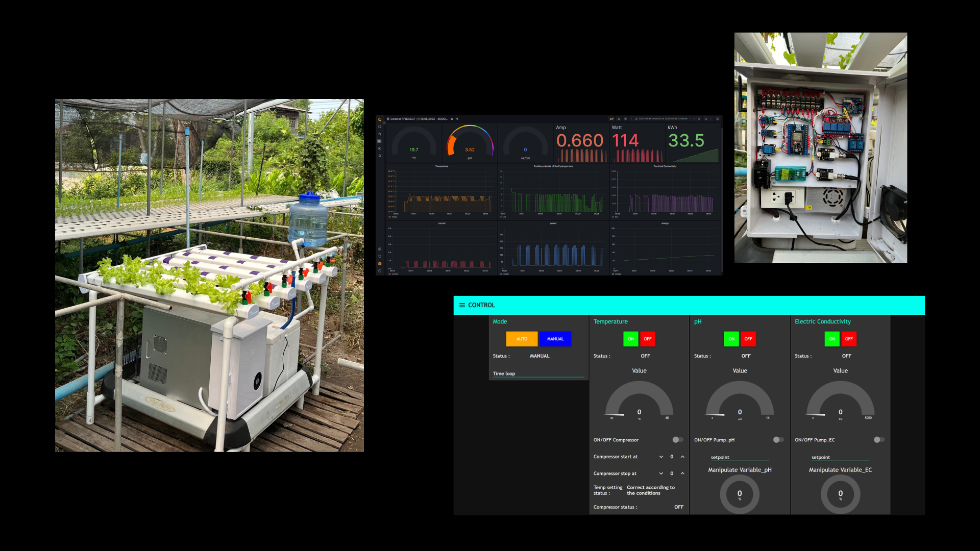Increase the Compressor stop at value
This screenshot has height=551, width=980.
pos(682,473)
